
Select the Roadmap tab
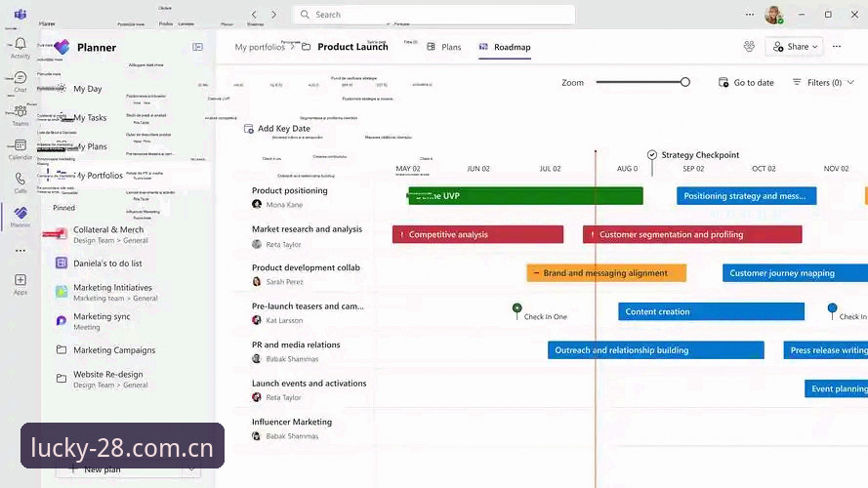click(x=505, y=47)
